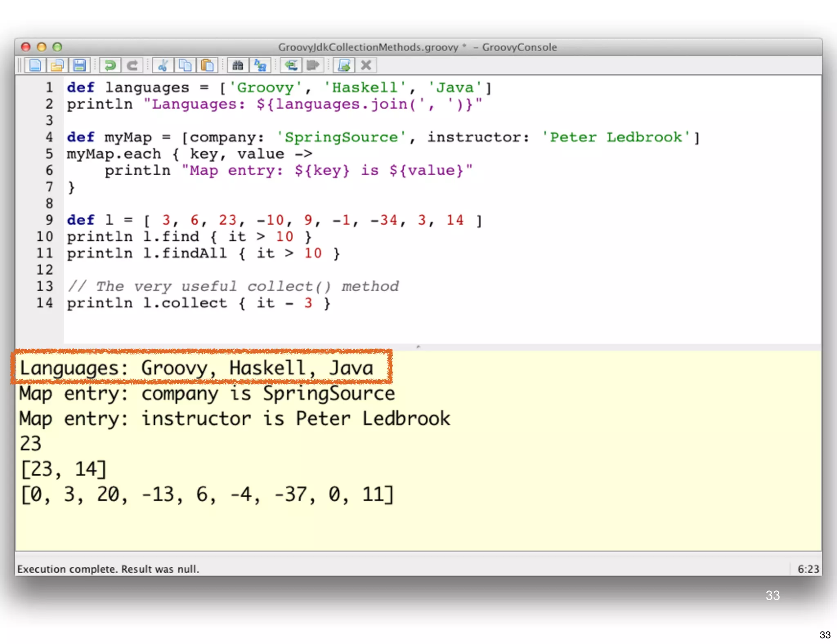Click the highlighted Languages output line
This screenshot has height=644, width=837.
click(196, 368)
